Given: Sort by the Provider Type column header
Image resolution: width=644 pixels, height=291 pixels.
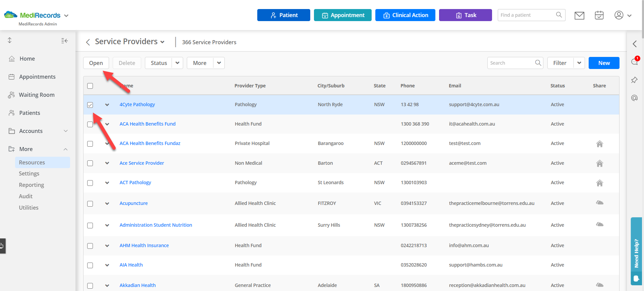Looking at the screenshot, I should click(250, 86).
